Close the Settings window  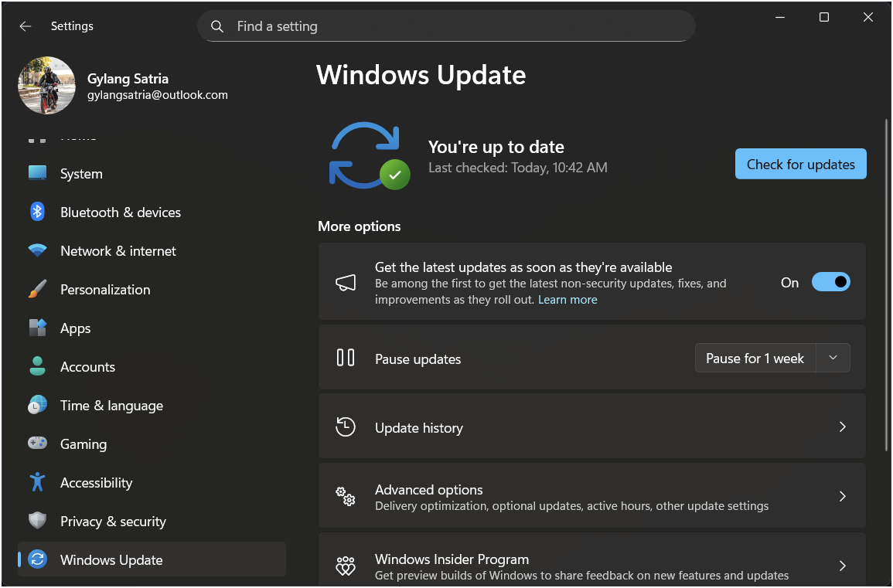[868, 18]
